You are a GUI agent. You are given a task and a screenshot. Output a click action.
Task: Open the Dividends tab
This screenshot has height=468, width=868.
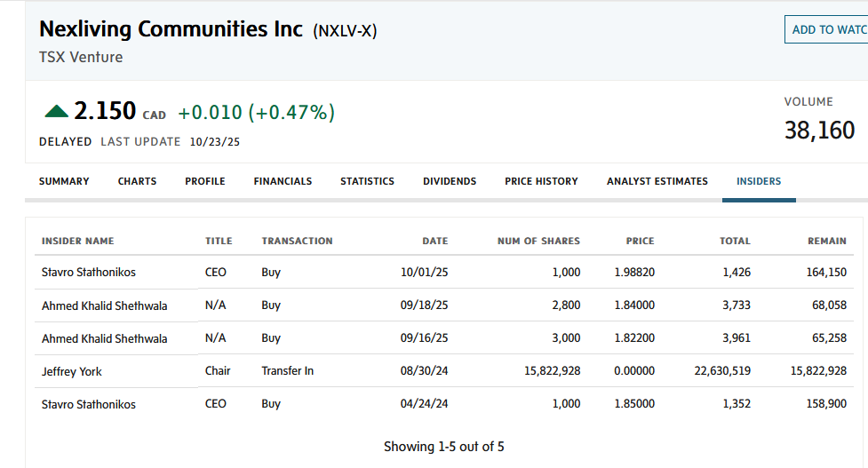(450, 181)
